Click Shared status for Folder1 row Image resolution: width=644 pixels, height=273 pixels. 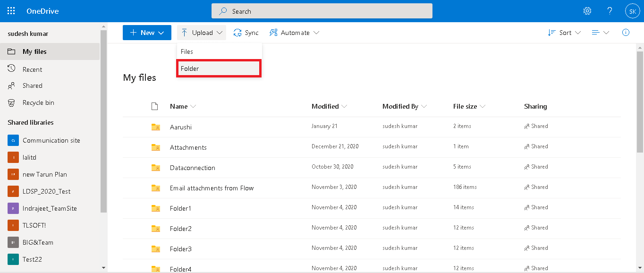click(536, 207)
